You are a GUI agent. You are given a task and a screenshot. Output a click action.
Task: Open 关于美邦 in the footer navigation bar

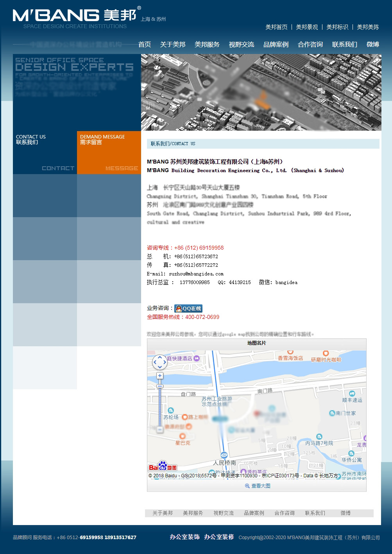163,513
